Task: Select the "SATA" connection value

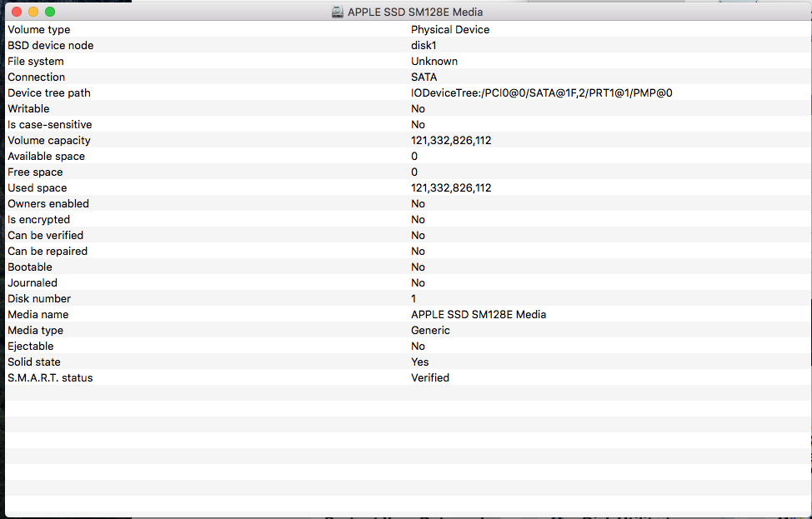Action: (424, 77)
